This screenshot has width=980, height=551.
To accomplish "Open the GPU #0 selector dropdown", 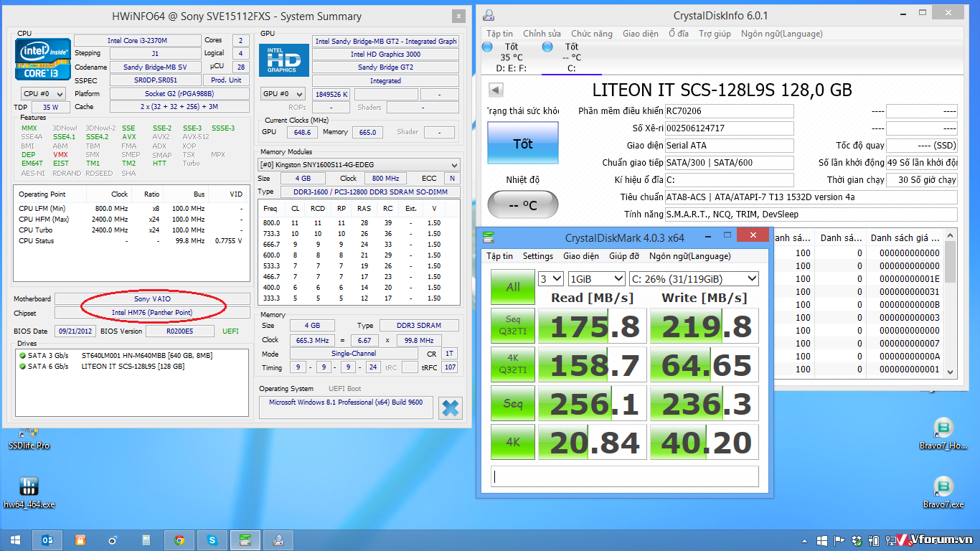I will click(283, 94).
